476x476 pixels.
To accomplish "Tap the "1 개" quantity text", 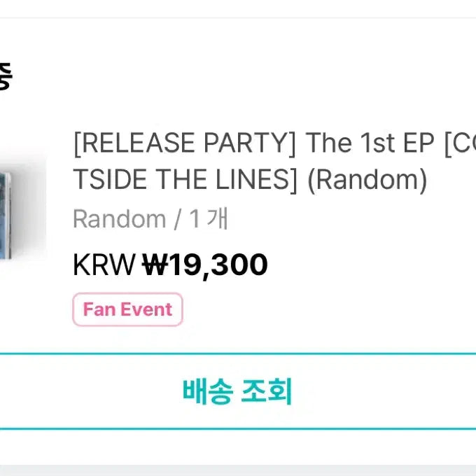I will pyautogui.click(x=209, y=219).
